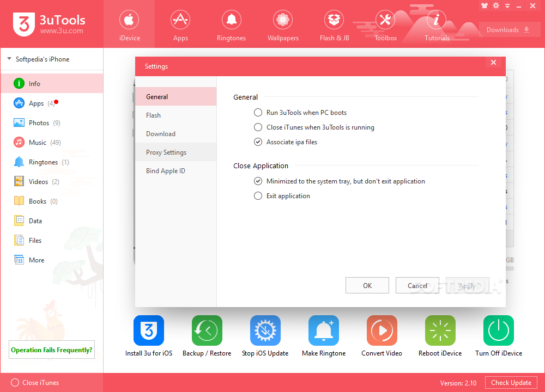The height and width of the screenshot is (392, 545).
Task: Click the Videos film icon in sidebar
Action: (19, 181)
